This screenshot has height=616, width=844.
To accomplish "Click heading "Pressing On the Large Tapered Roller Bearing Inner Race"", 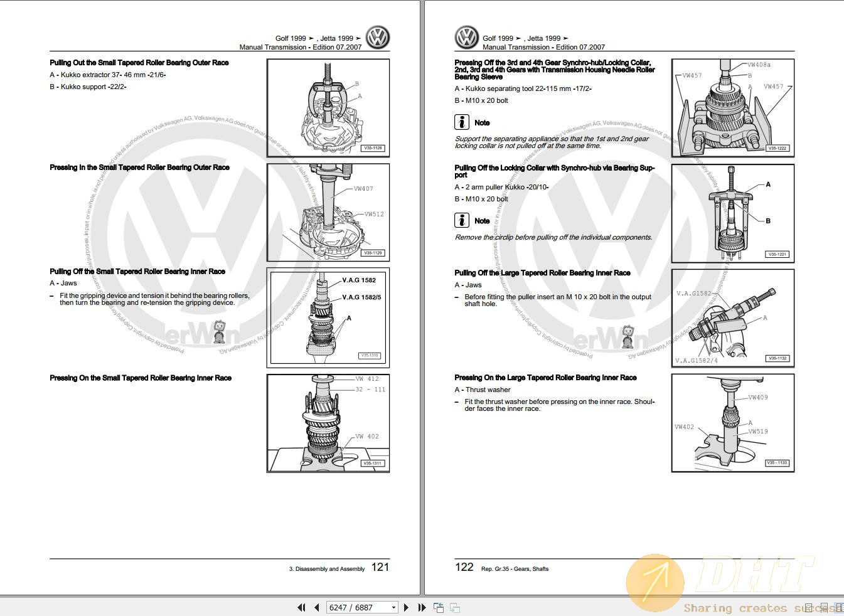I will click(x=545, y=378).
